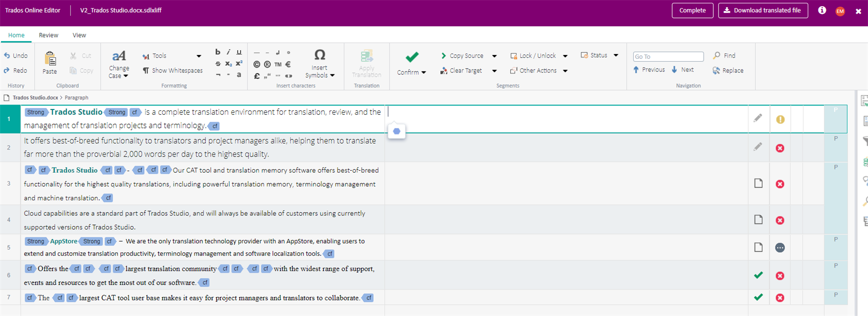Open the EM user avatar

pos(840,11)
